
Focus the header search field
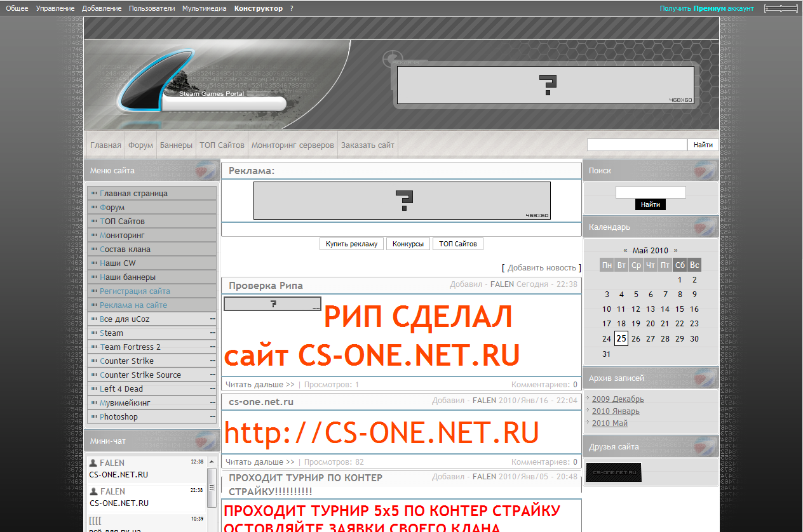click(x=637, y=145)
